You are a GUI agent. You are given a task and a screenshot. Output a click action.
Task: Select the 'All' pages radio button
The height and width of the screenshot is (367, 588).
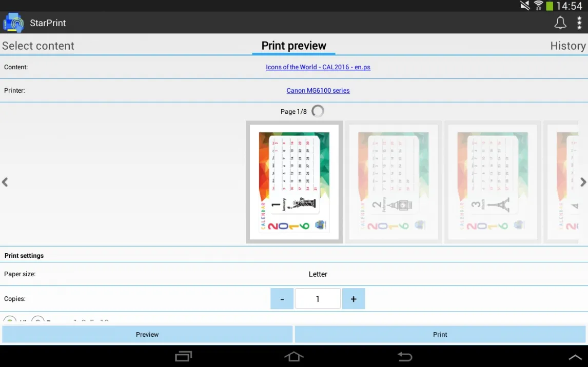(x=10, y=320)
